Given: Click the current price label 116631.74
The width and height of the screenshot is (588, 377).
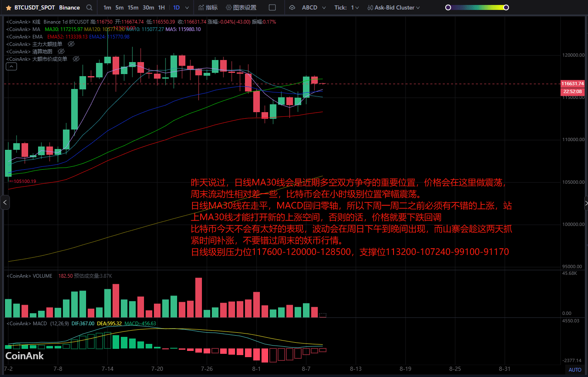Looking at the screenshot, I should tap(572, 84).
